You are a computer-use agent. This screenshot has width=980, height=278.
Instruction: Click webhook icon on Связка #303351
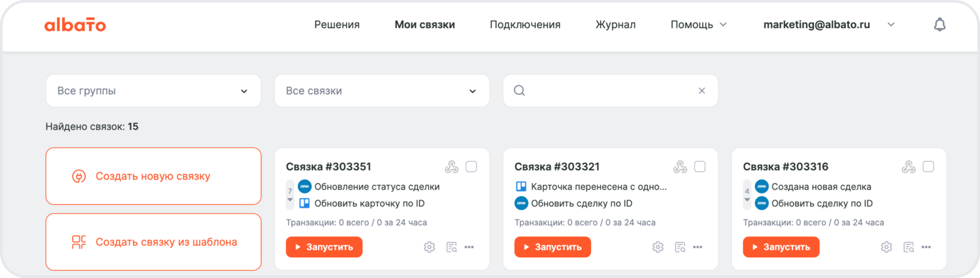tap(451, 167)
